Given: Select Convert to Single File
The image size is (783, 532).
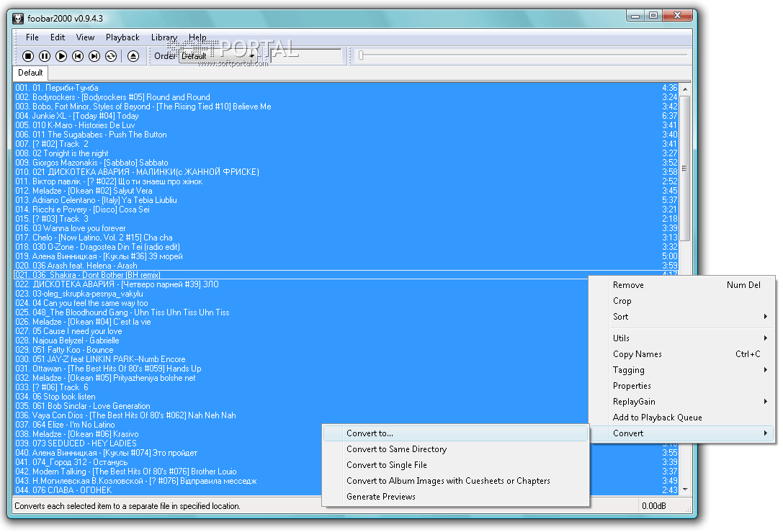Looking at the screenshot, I should [x=455, y=465].
